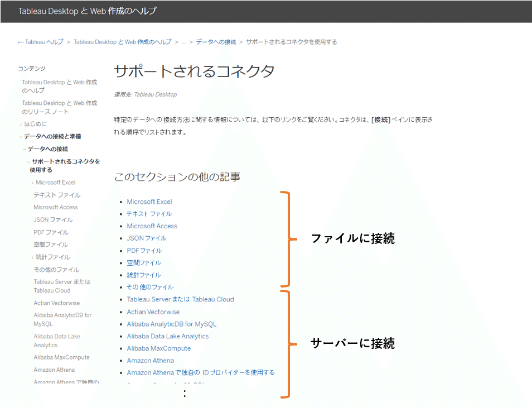Open the 空間ファイル article link
The width and height of the screenshot is (532, 407).
(x=144, y=263)
